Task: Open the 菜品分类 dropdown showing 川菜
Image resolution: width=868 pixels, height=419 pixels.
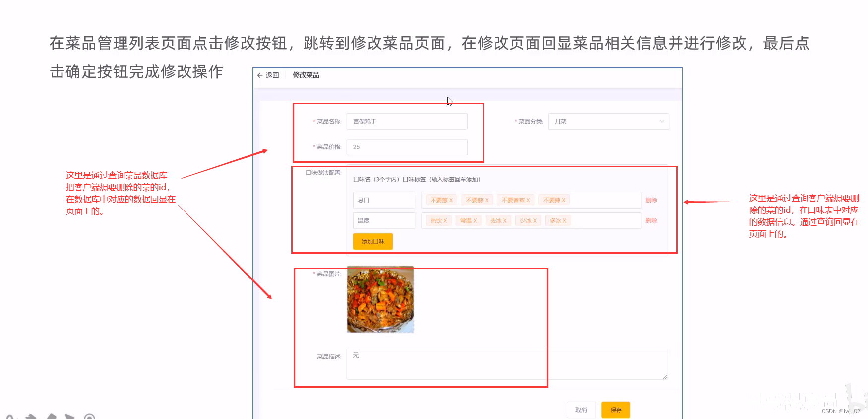Action: click(608, 121)
